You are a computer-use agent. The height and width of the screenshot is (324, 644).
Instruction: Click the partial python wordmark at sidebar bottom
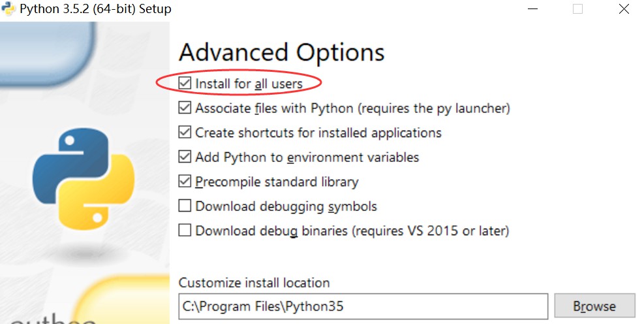(x=52, y=319)
